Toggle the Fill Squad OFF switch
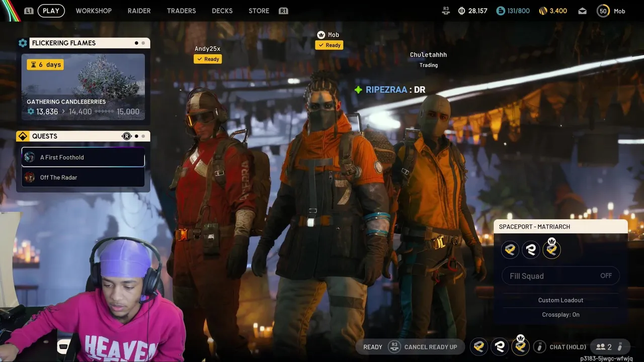 pyautogui.click(x=560, y=276)
